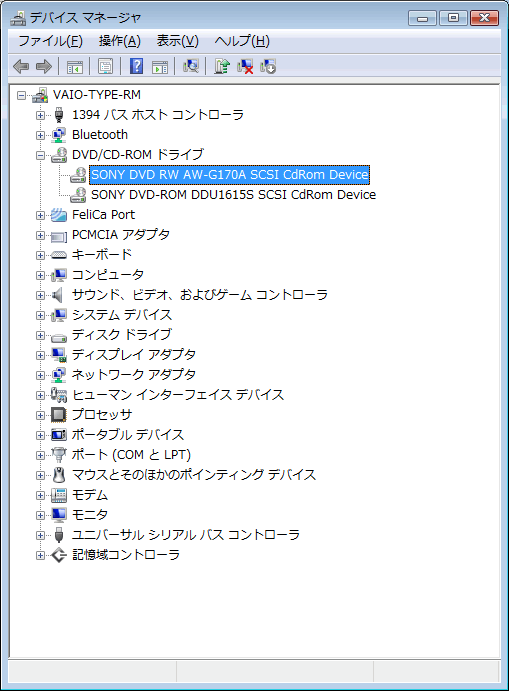The height and width of the screenshot is (691, 509).
Task: Open the 操作(A) menu
Action: pyautogui.click(x=120, y=41)
